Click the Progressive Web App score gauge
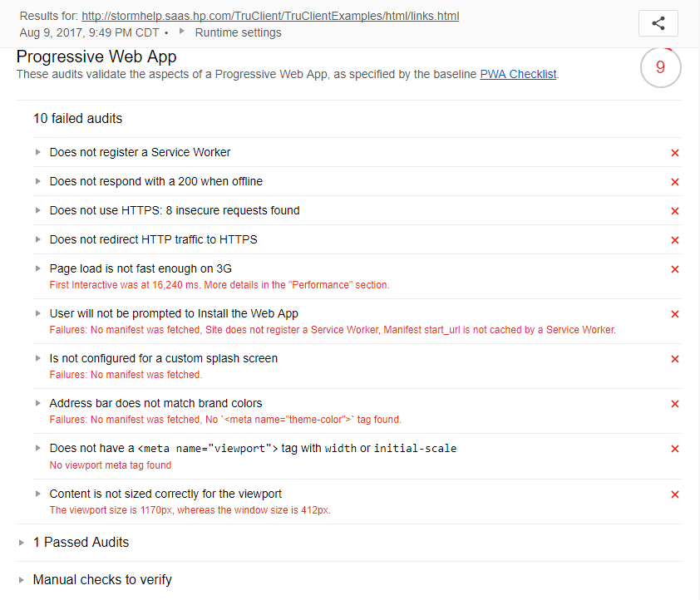 tap(660, 68)
